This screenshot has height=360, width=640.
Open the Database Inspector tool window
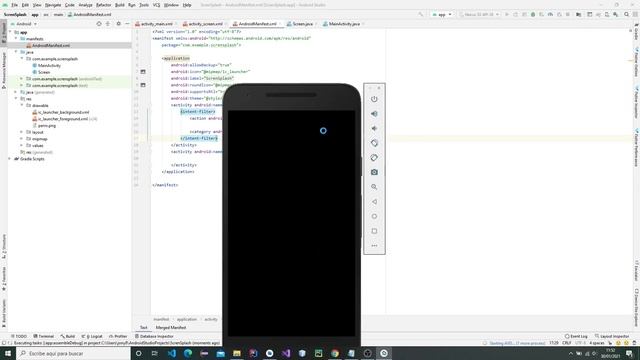(154, 336)
